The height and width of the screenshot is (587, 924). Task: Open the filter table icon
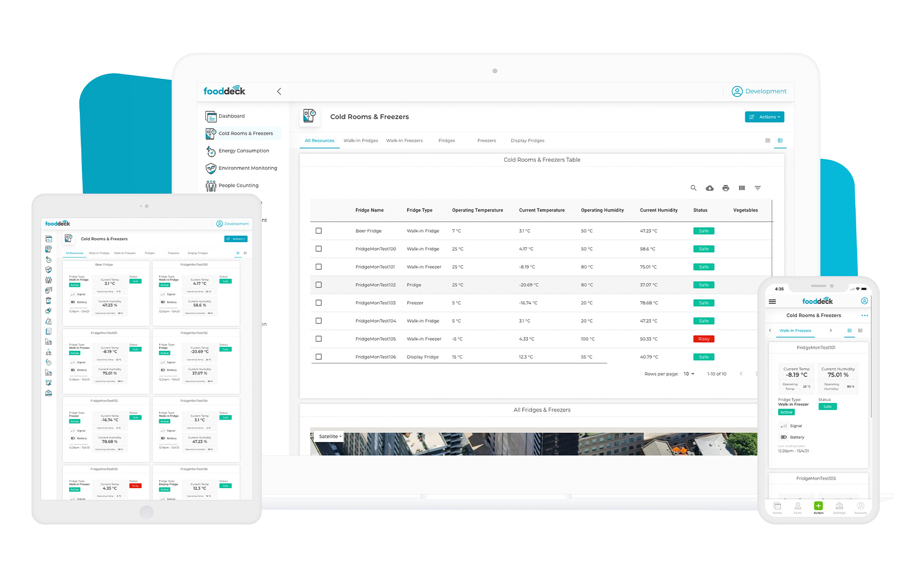click(x=758, y=188)
